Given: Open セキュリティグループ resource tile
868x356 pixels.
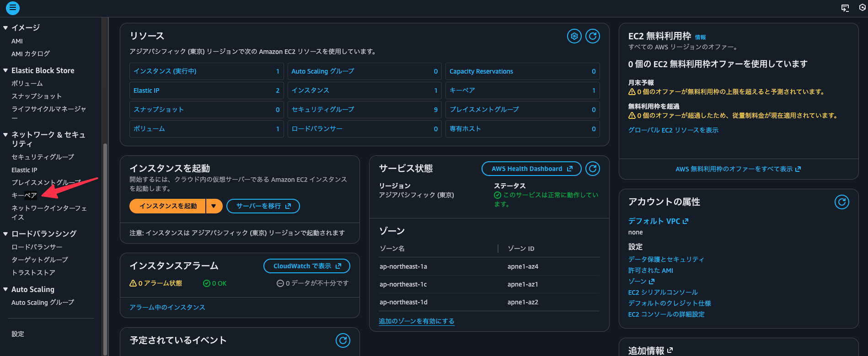Looking at the screenshot, I should 364,110.
